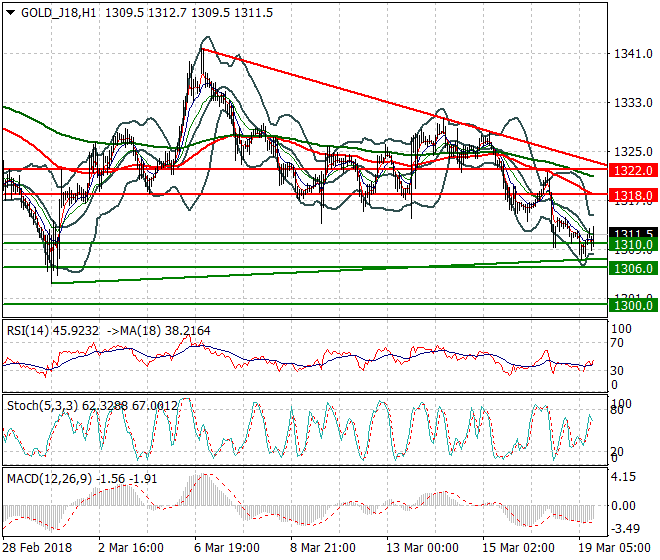
Task: Click the MACD scale value 4.15
Action: [x=623, y=477]
